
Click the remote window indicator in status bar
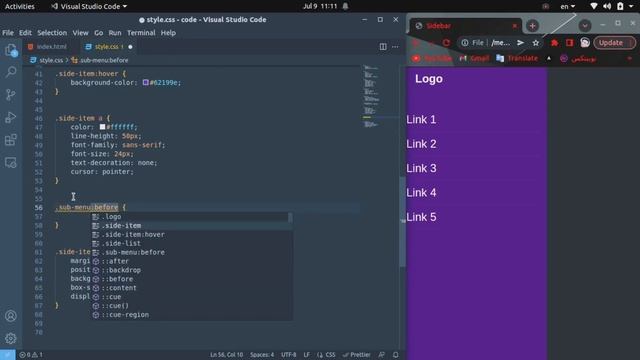7,355
